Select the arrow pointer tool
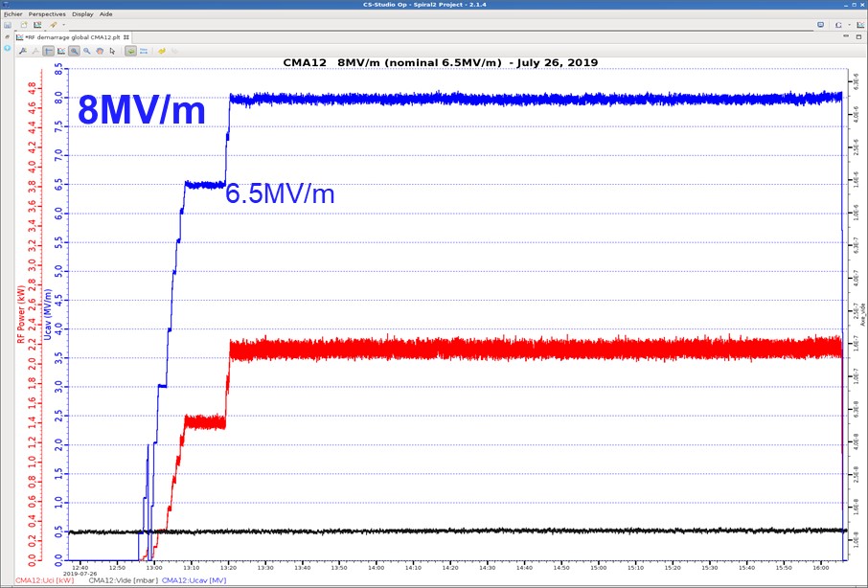868x588 pixels. click(x=112, y=51)
